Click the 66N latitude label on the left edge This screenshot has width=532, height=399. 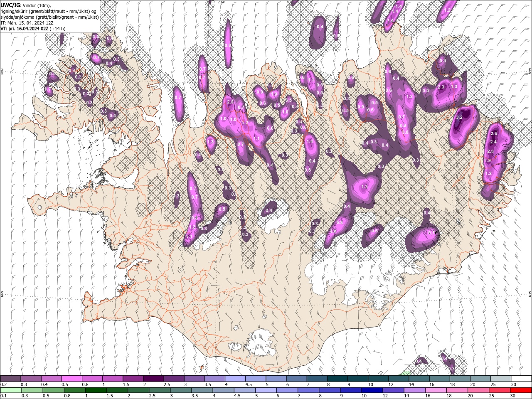[x=2, y=71]
